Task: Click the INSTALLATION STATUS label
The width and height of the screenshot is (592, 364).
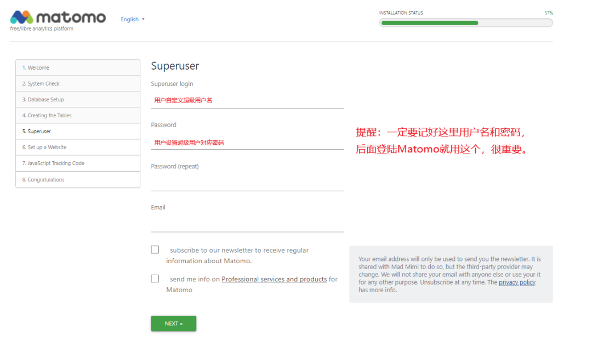Action: (x=401, y=13)
